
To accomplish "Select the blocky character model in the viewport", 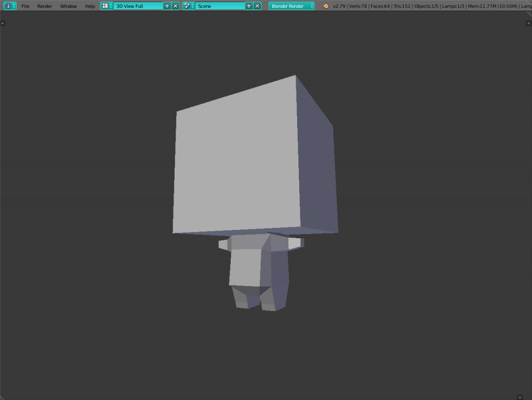I will [249, 156].
